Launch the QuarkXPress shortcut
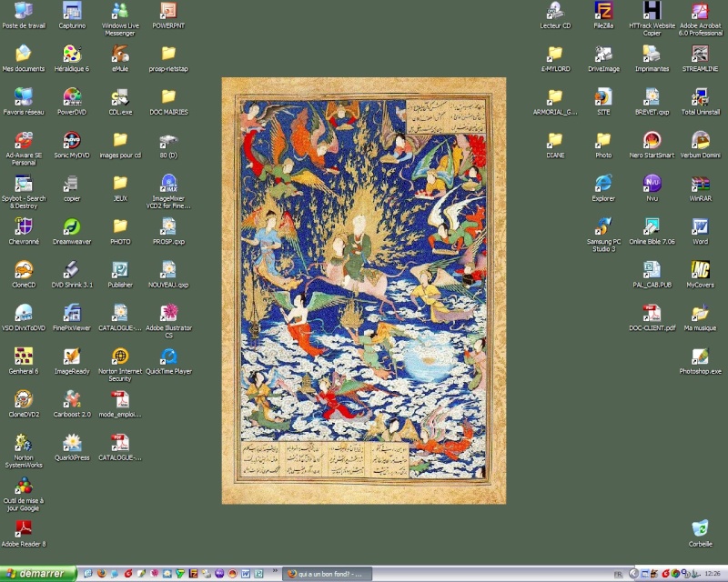Image resolution: width=728 pixels, height=582 pixels. 72,447
